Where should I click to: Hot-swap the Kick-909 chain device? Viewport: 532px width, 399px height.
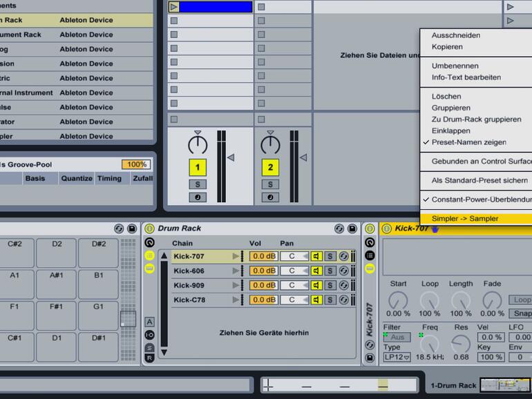[x=343, y=286]
